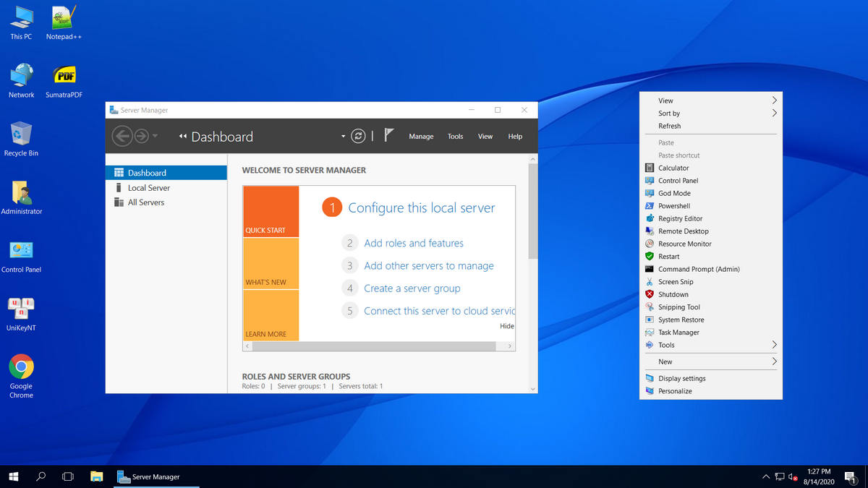
Task: Click Add other servers to manage
Action: [429, 265]
